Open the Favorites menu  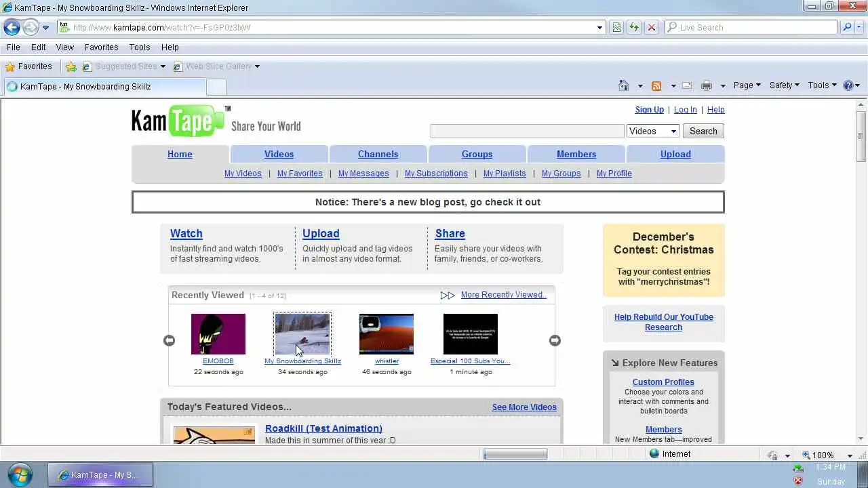[x=102, y=47]
